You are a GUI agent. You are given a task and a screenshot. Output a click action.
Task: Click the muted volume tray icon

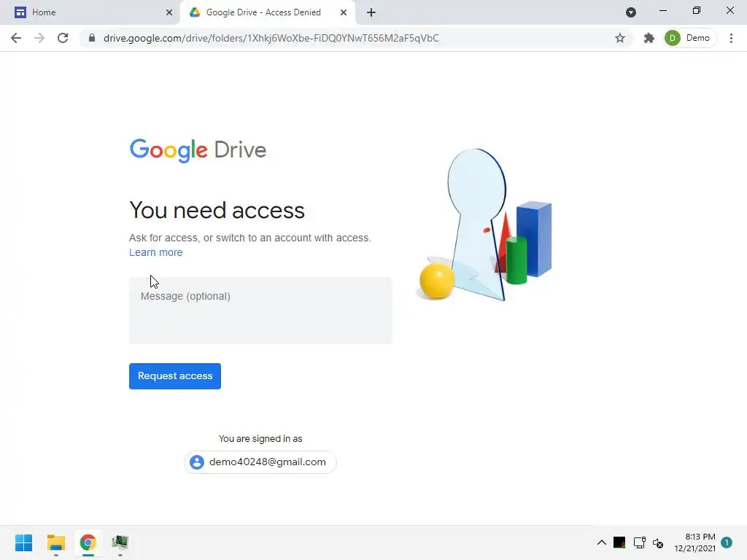(658, 542)
